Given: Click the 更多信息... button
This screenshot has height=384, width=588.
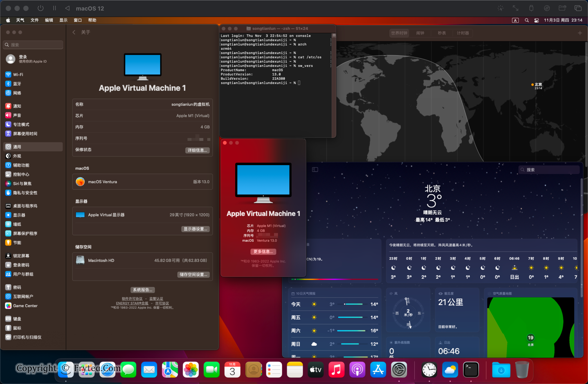Looking at the screenshot, I should (263, 251).
